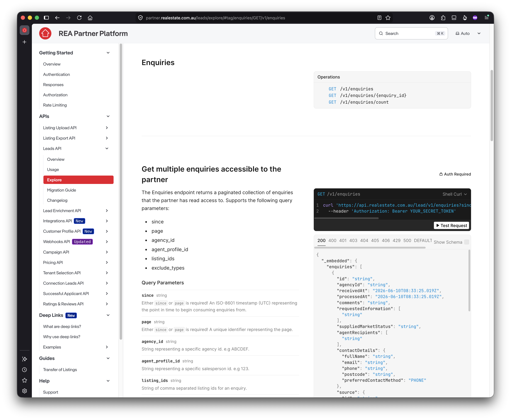Open the extensions puzzle icon
Viewport: 511px width, 420px height.
[x=443, y=18]
